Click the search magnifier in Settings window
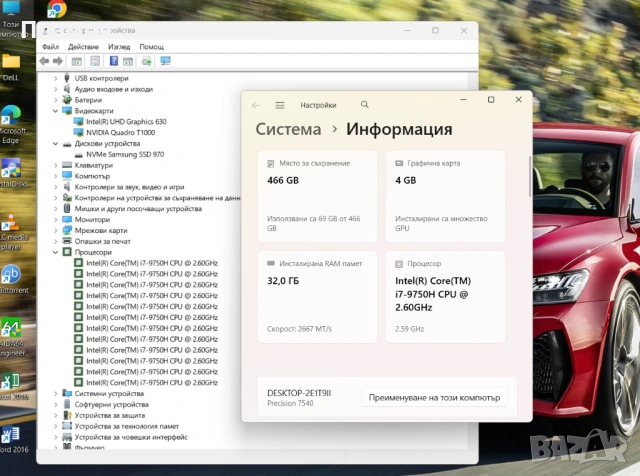The image size is (640, 476). coord(364,105)
